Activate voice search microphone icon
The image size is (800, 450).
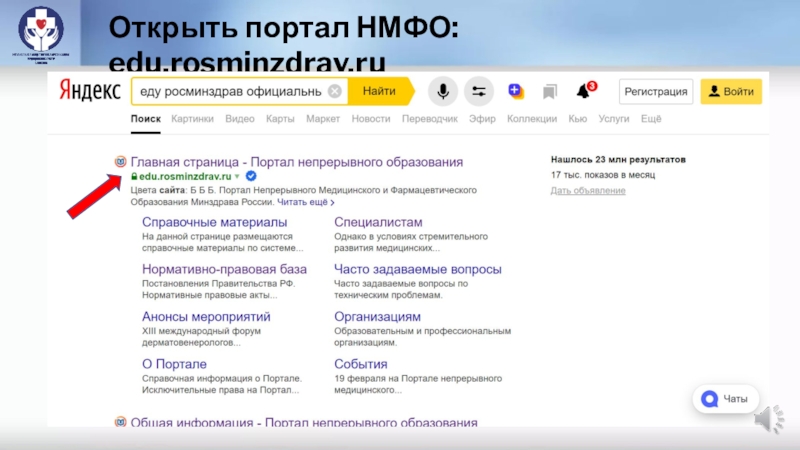[443, 91]
